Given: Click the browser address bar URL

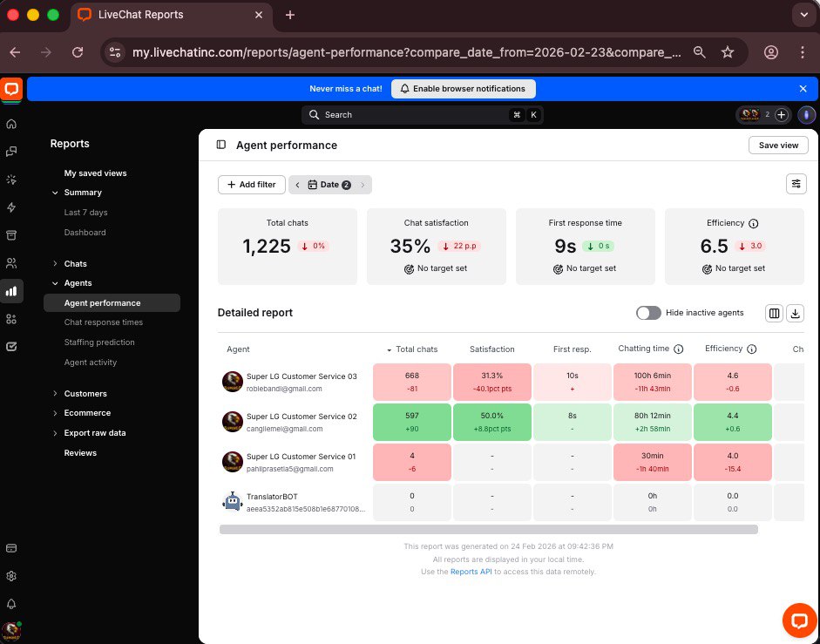Looking at the screenshot, I should pos(406,52).
